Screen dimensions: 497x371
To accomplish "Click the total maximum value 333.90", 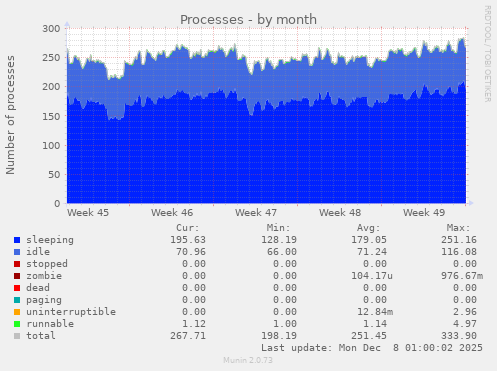I will coord(459,336).
